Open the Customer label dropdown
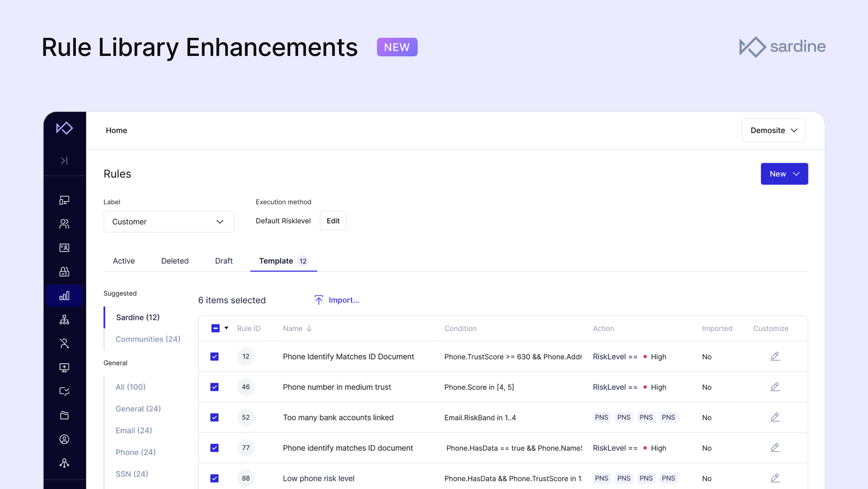Viewport: 868px width, 489px height. click(x=168, y=222)
